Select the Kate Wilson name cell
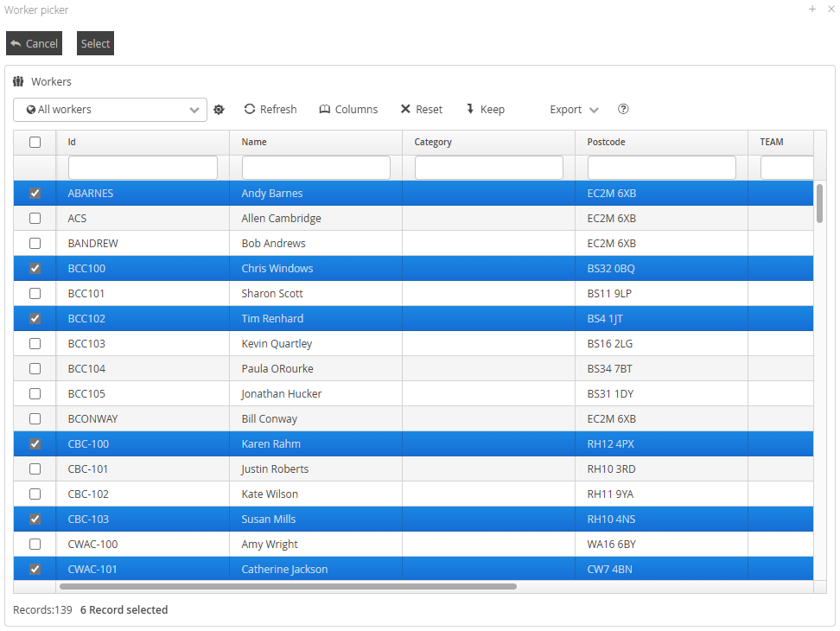840x631 pixels. click(x=315, y=494)
